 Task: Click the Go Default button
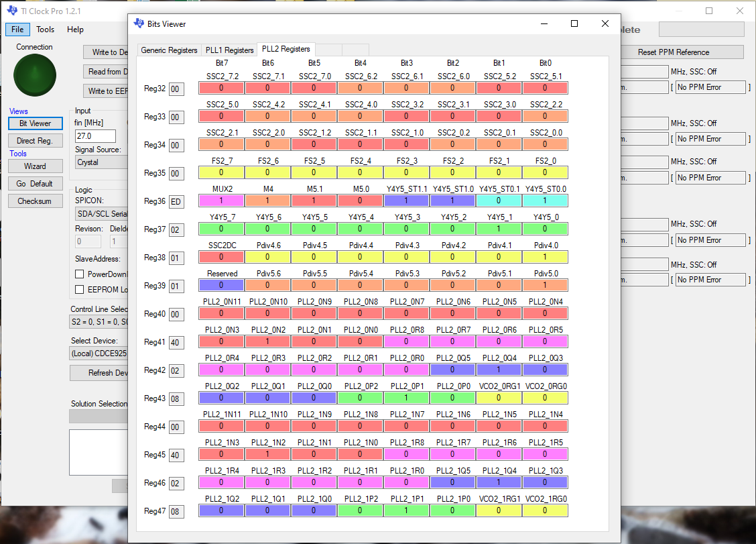click(x=36, y=184)
